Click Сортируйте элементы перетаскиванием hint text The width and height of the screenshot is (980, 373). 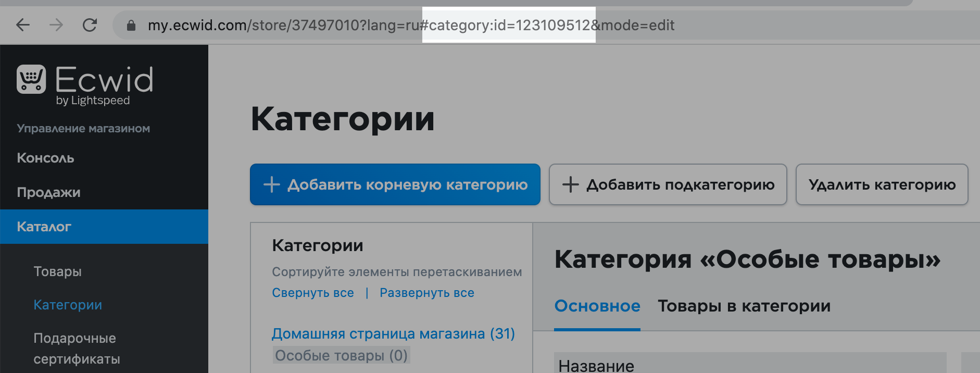(397, 272)
